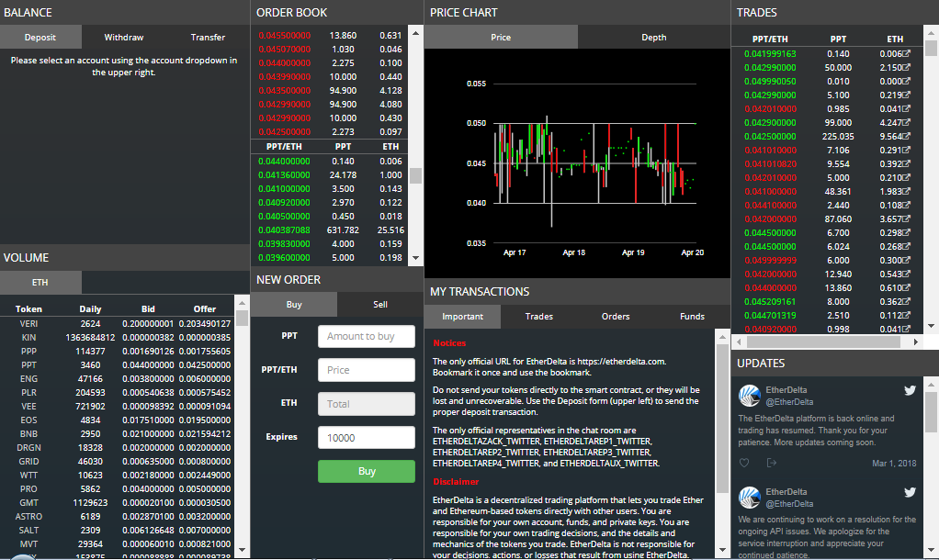This screenshot has height=560, width=939.
Task: Click order book scroll up arrow
Action: point(415,33)
